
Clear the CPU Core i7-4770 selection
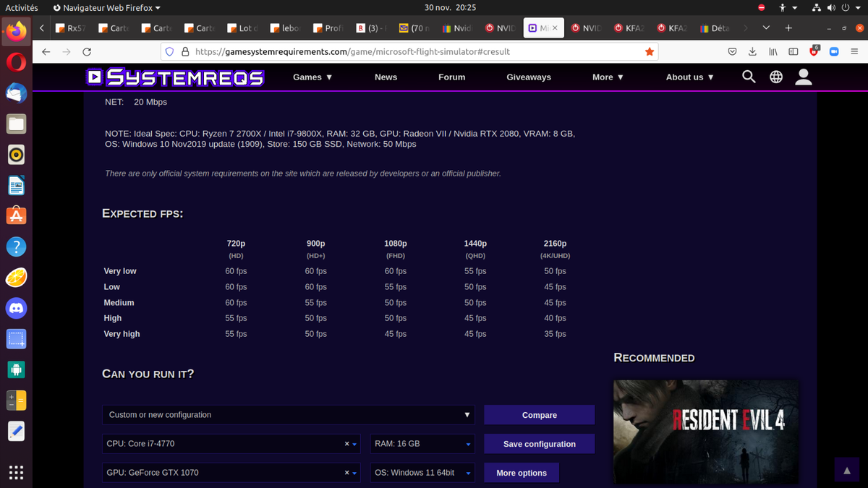346,444
